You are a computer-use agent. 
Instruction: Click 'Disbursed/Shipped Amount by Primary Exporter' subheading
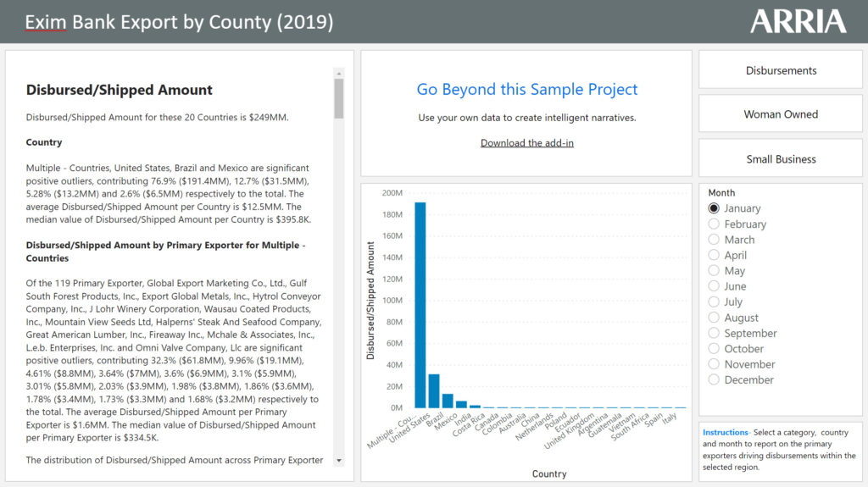click(x=165, y=252)
